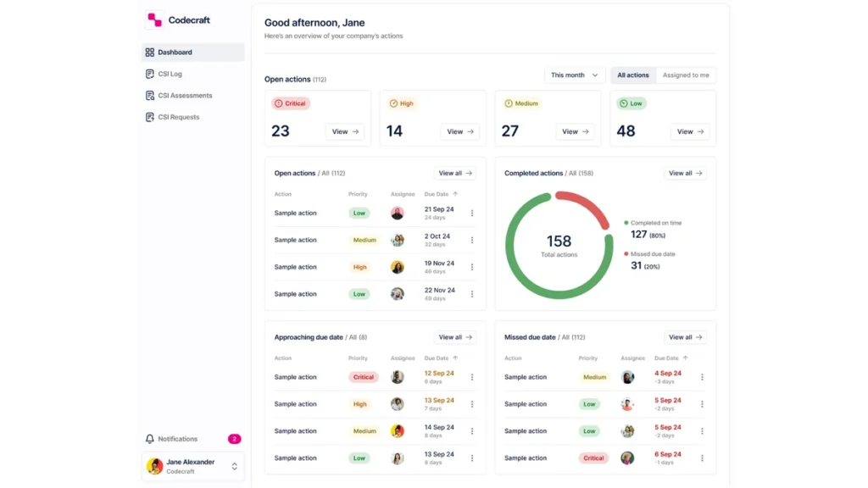Click the pink notifications count badge
Image resolution: width=868 pixels, height=488 pixels.
point(234,439)
